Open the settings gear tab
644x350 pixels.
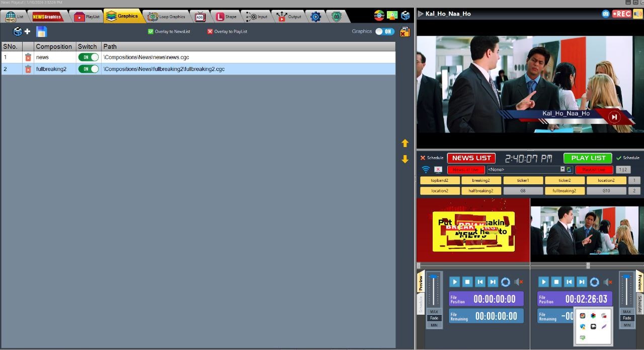[x=315, y=17]
